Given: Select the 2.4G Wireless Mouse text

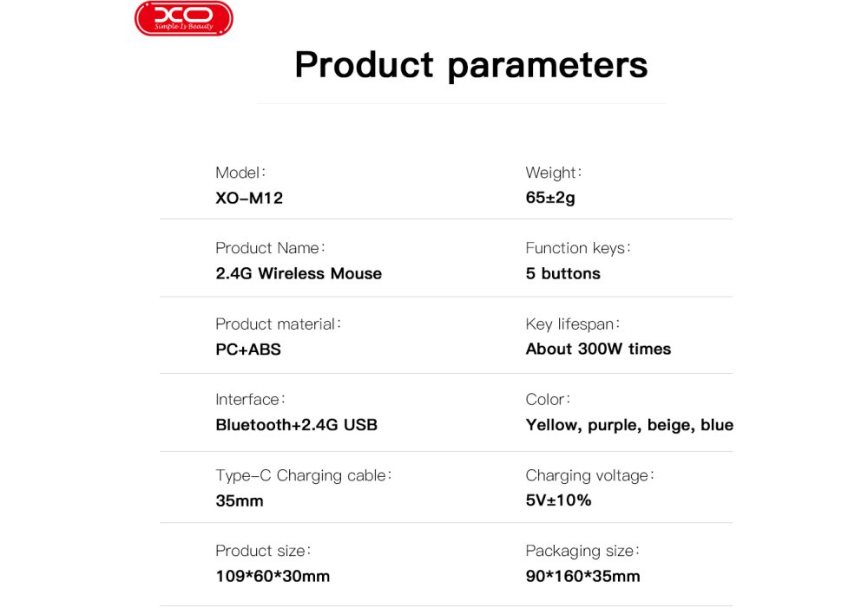Looking at the screenshot, I should coord(299,273).
